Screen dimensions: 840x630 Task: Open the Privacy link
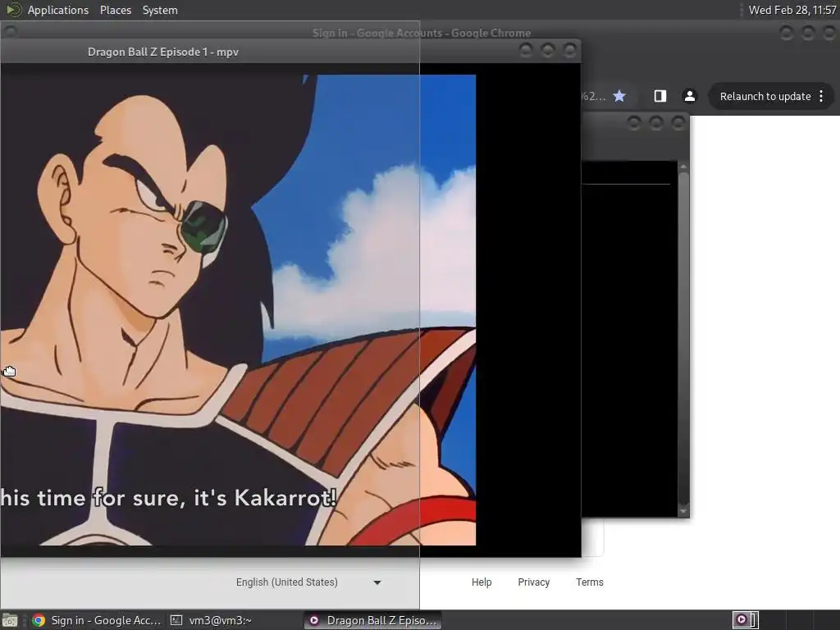(x=533, y=582)
